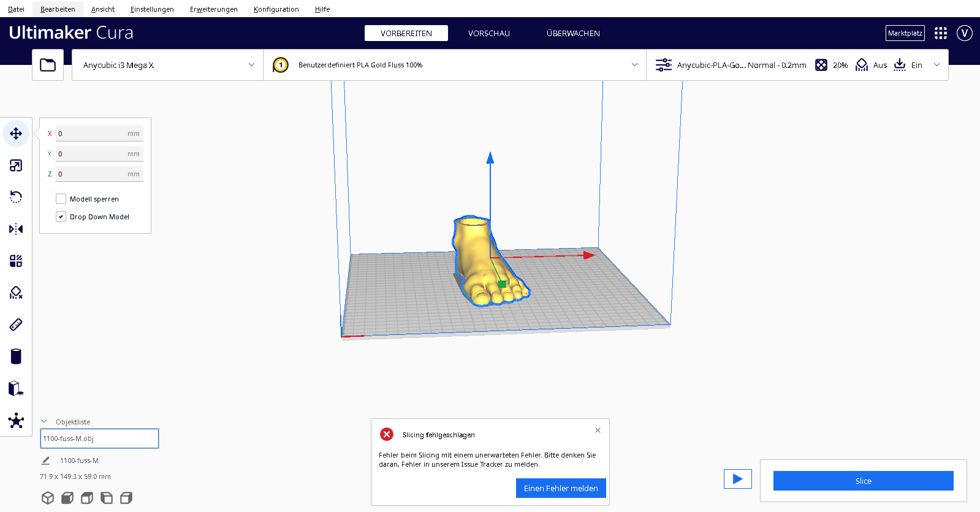The image size is (980, 512).
Task: Enable Modell sperren checkbox
Action: click(x=61, y=199)
